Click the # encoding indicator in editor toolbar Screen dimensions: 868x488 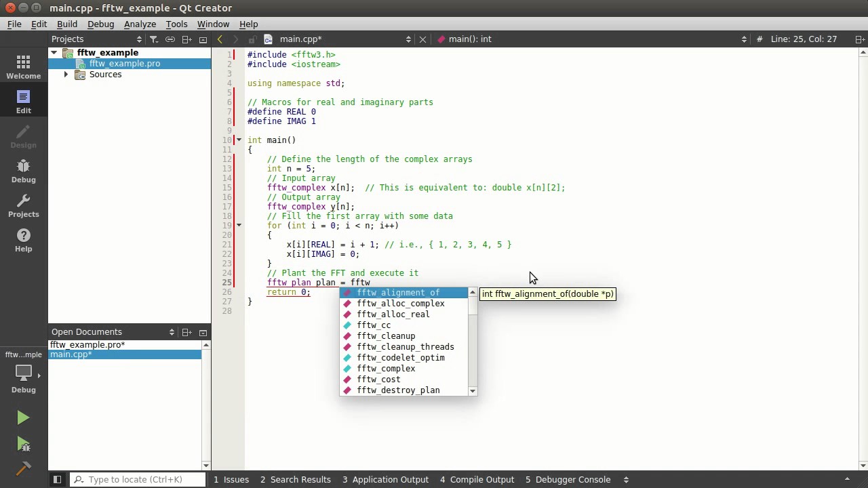[759, 39]
